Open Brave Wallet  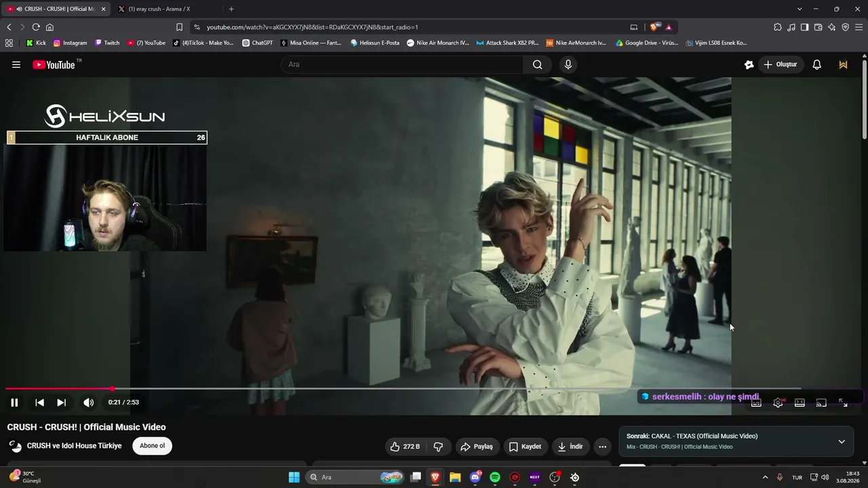[818, 27]
